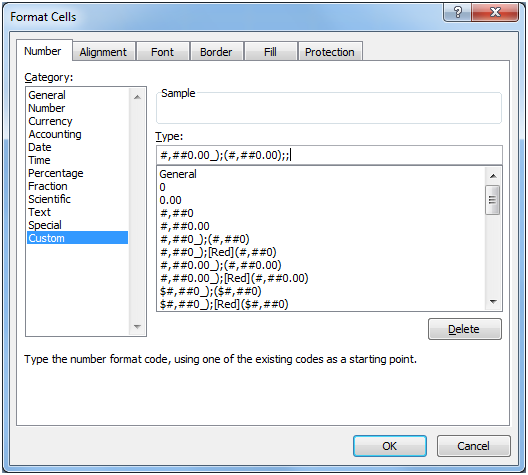The height and width of the screenshot is (475, 528).
Task: Switch to the Border tab
Action: [217, 52]
